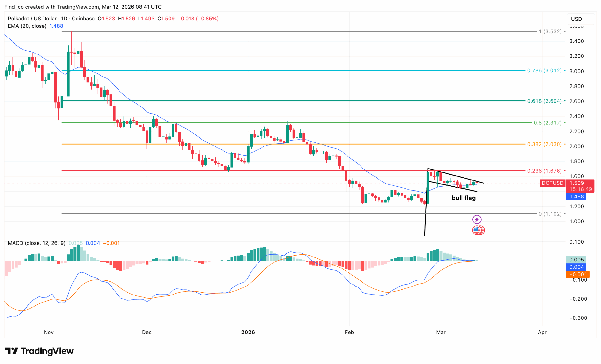The image size is (601, 364).
Task: Click the 0.786 (3.012) Fibonacci label
Action: click(x=544, y=70)
